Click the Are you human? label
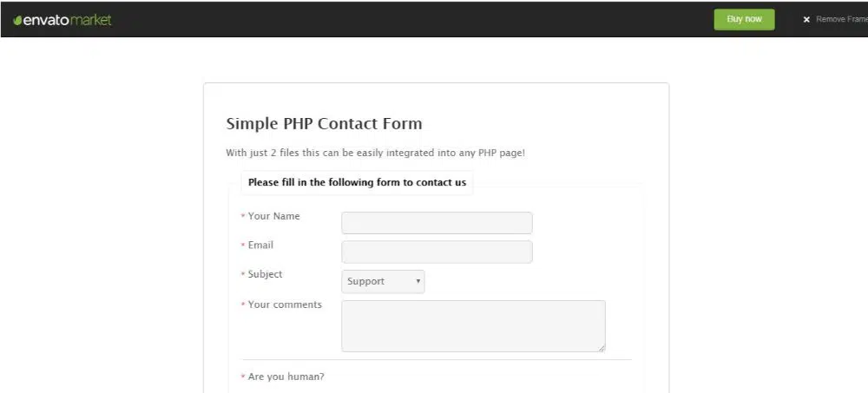The image size is (868, 393). pyautogui.click(x=286, y=377)
